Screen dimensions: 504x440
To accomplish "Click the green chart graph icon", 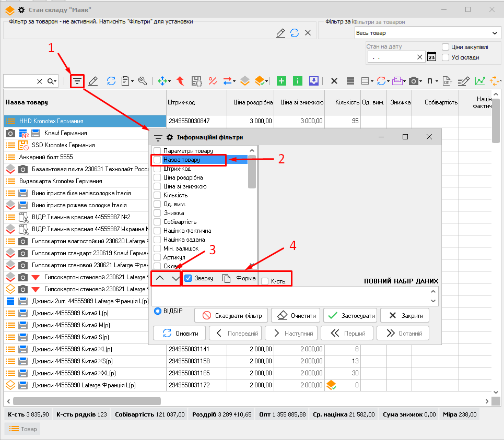I will 479,81.
